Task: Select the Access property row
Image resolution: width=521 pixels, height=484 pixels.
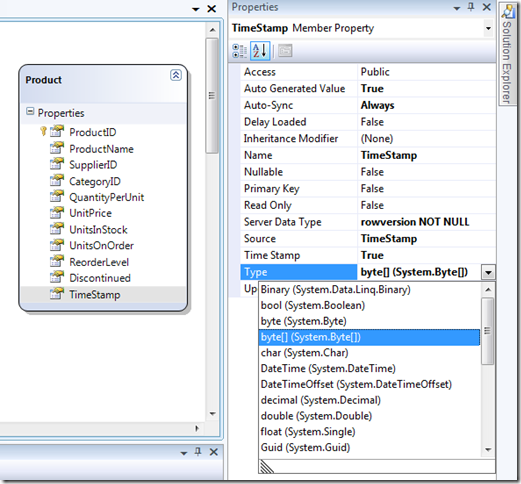Action: [368, 72]
